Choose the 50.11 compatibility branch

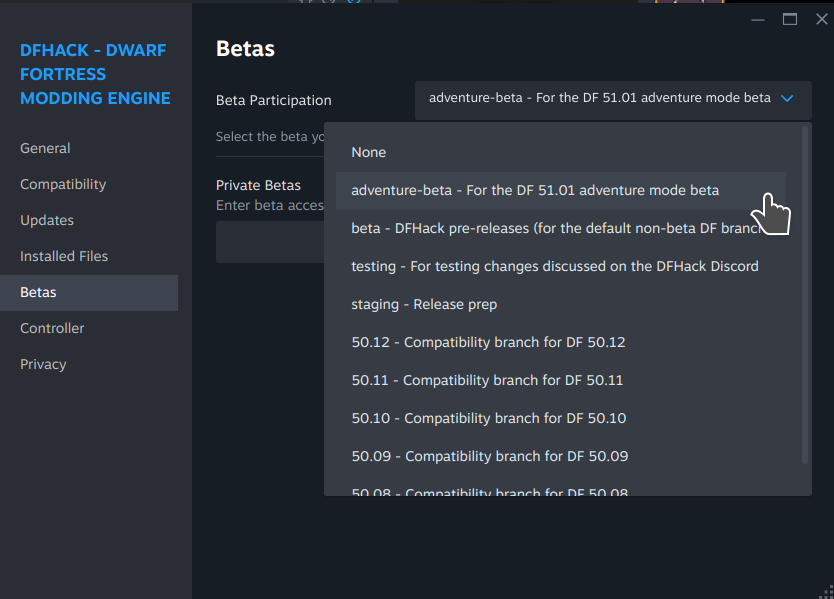(x=487, y=380)
